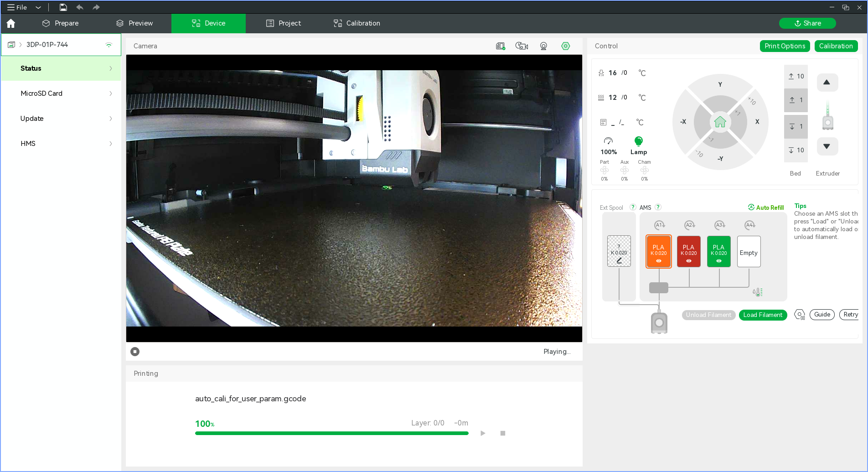Click the nozzle temperature value 16
868x472 pixels.
[x=612, y=73]
